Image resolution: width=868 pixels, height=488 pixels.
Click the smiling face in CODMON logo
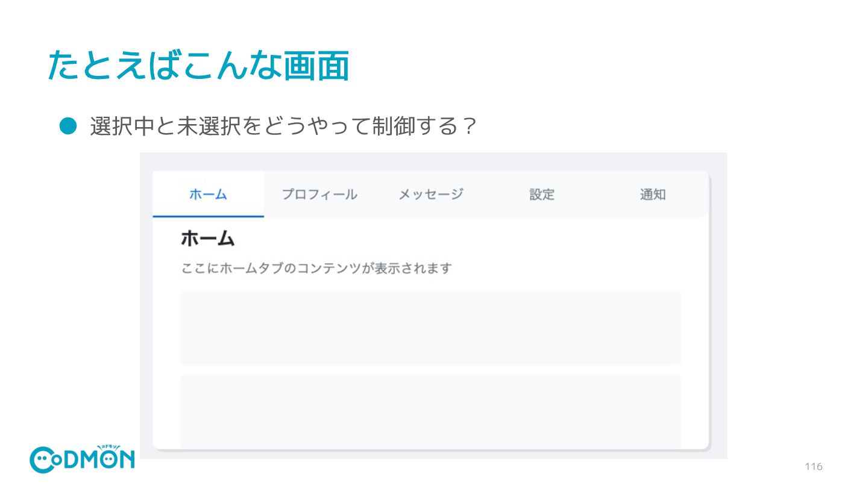[x=42, y=460]
